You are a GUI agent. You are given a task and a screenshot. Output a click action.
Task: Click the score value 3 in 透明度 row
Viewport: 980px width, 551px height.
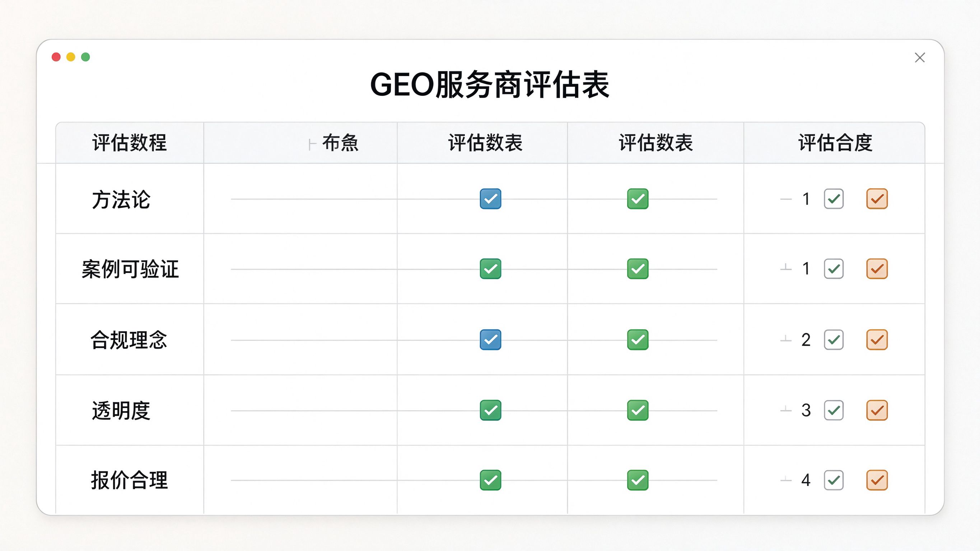pos(806,410)
